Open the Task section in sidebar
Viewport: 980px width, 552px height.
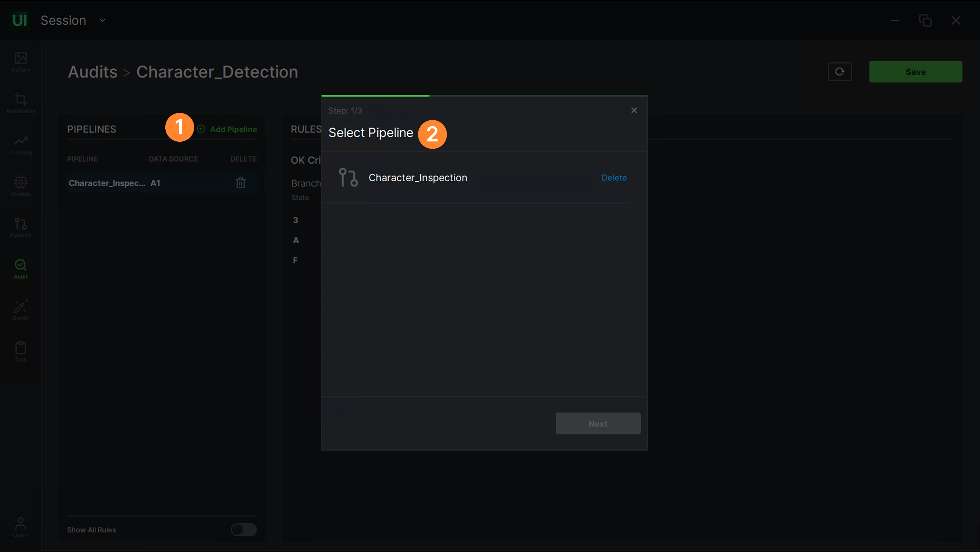(x=20, y=352)
